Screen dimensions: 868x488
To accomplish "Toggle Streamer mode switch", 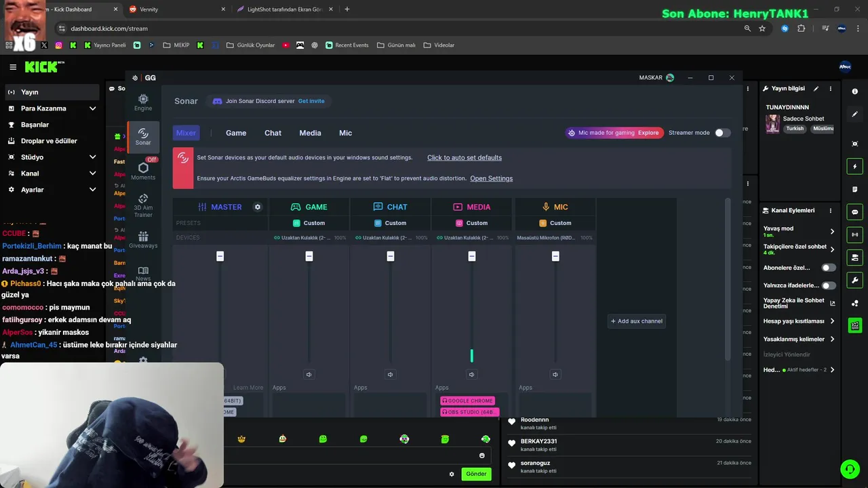I will [723, 133].
